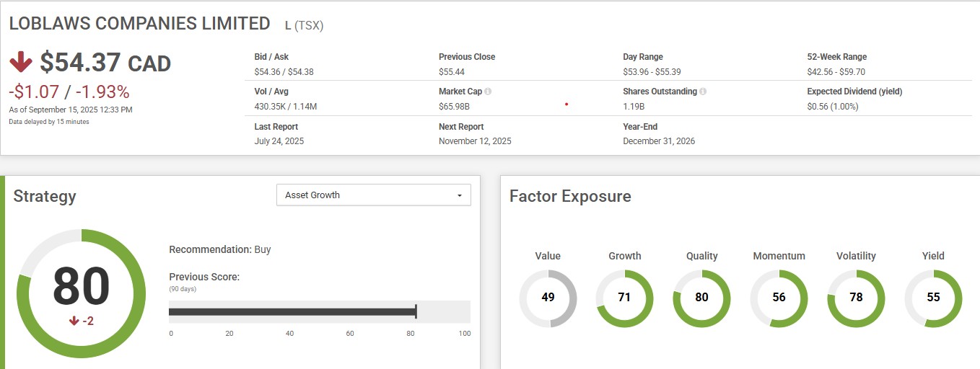
Task: Click the Value factor gauge showing 49
Action: (548, 298)
